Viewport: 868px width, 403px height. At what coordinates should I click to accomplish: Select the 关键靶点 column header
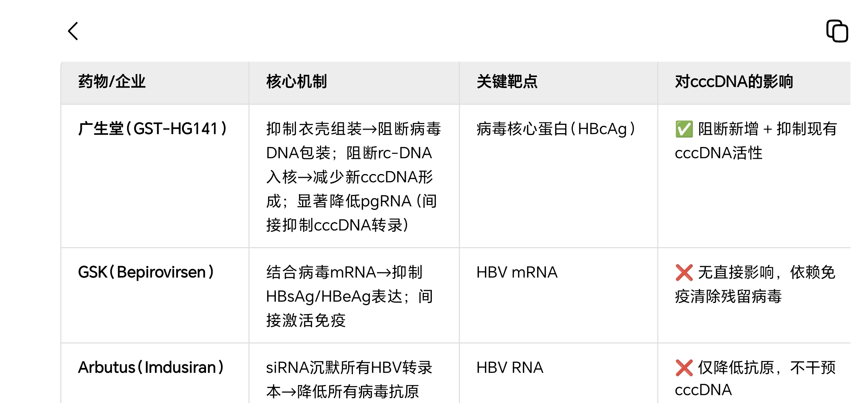point(507,81)
